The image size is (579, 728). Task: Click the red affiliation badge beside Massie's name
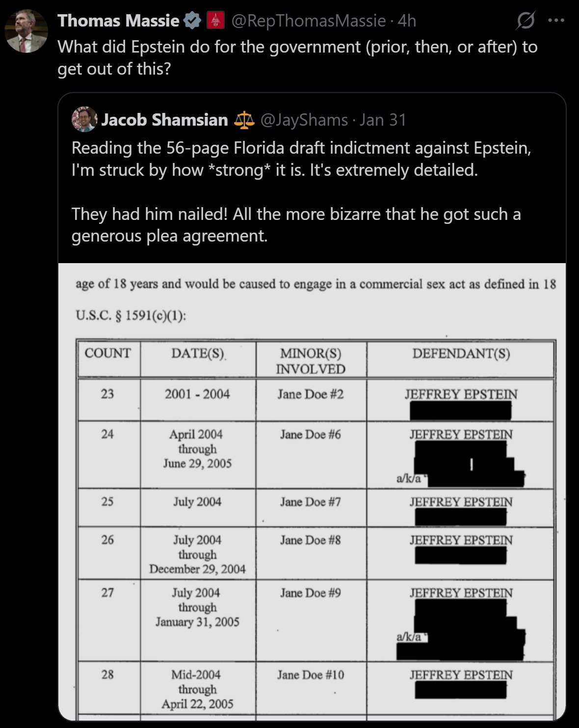215,21
